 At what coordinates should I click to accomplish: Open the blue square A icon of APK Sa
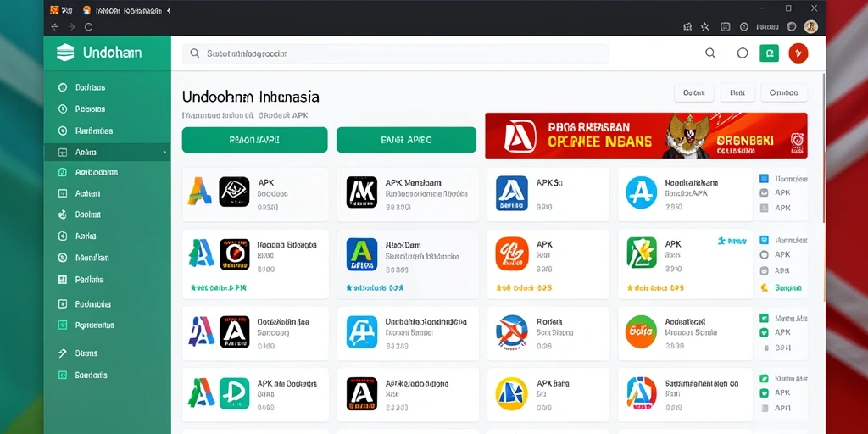click(511, 192)
